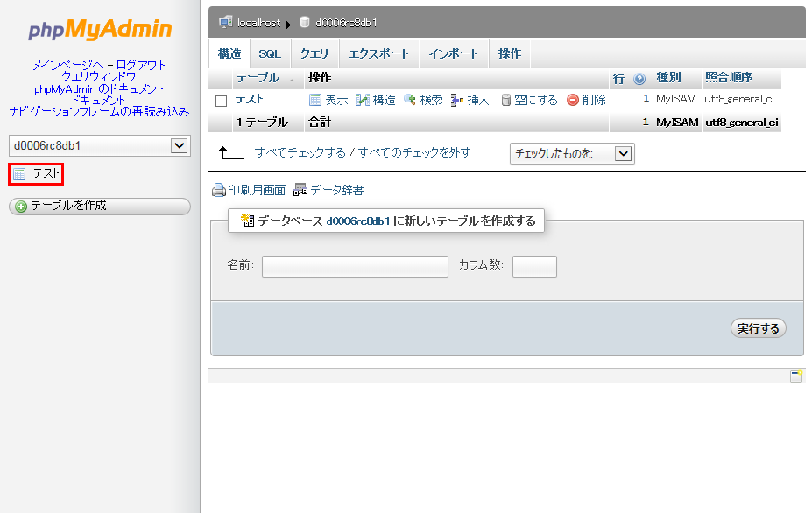This screenshot has width=812, height=513.
Task: Select テスト table in left navigation
Action: 46,174
